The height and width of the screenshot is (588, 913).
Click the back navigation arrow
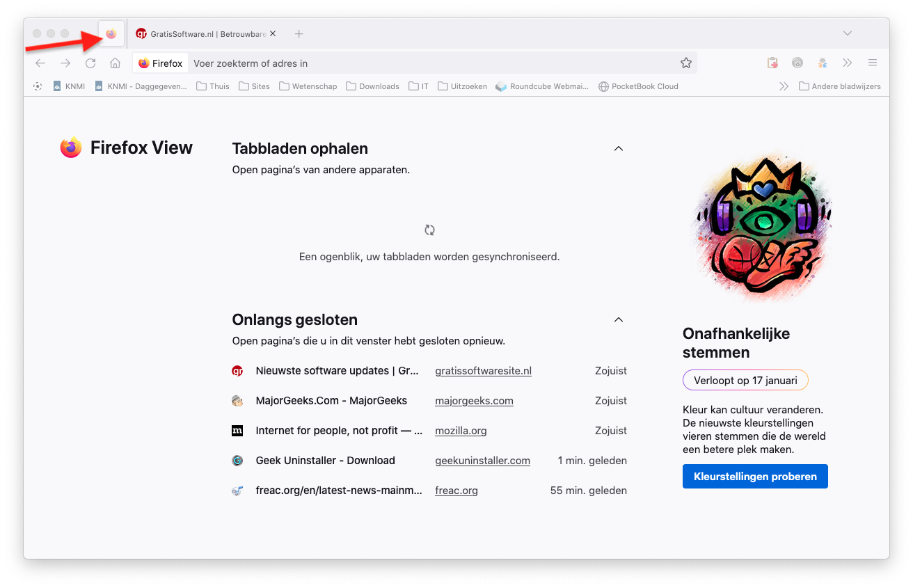tap(40, 63)
